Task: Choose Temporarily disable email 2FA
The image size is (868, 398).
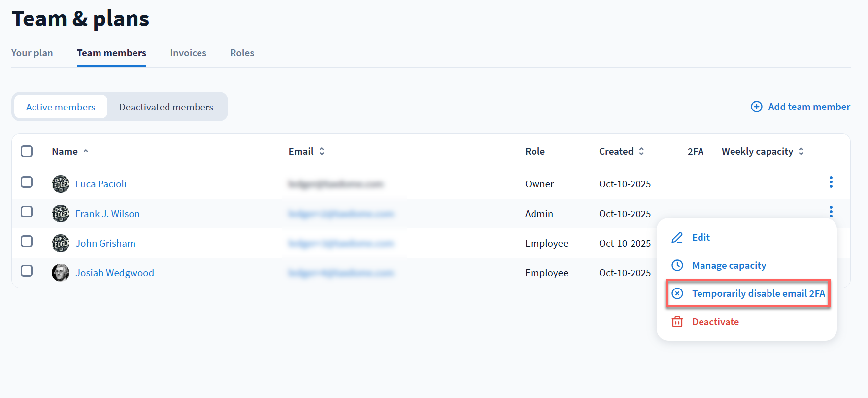Action: click(x=758, y=293)
